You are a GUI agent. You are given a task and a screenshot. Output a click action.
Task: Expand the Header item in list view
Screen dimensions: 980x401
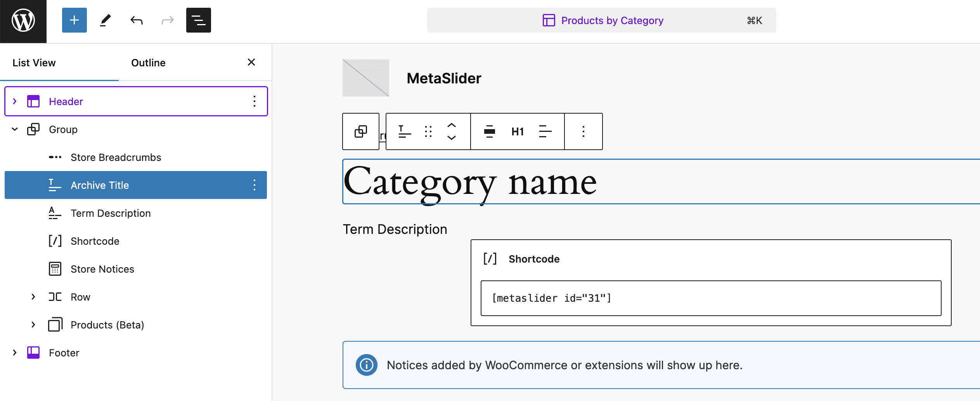click(15, 102)
